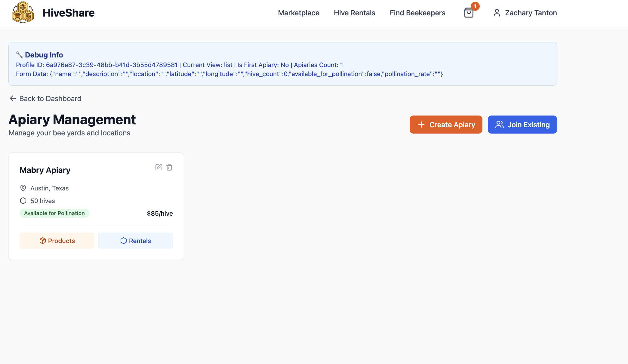Image resolution: width=628 pixels, height=364 pixels.
Task: Click the Zachary Tanton account name
Action: 531,13
